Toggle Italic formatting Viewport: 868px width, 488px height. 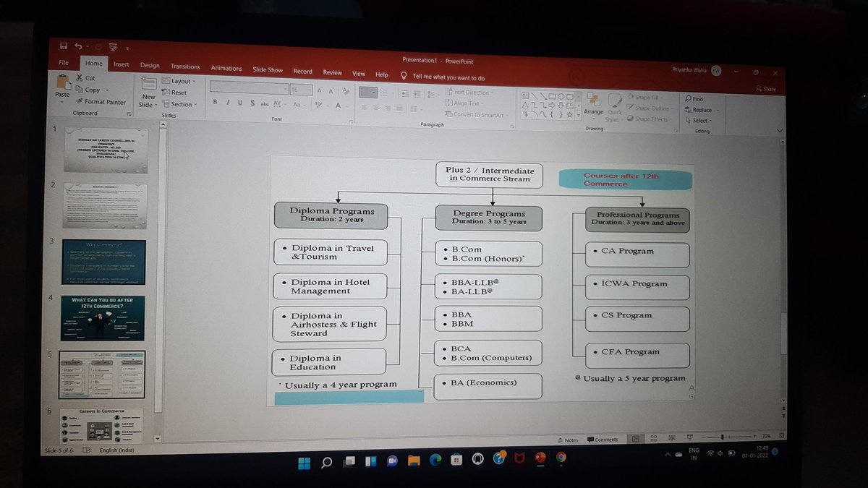pyautogui.click(x=227, y=103)
